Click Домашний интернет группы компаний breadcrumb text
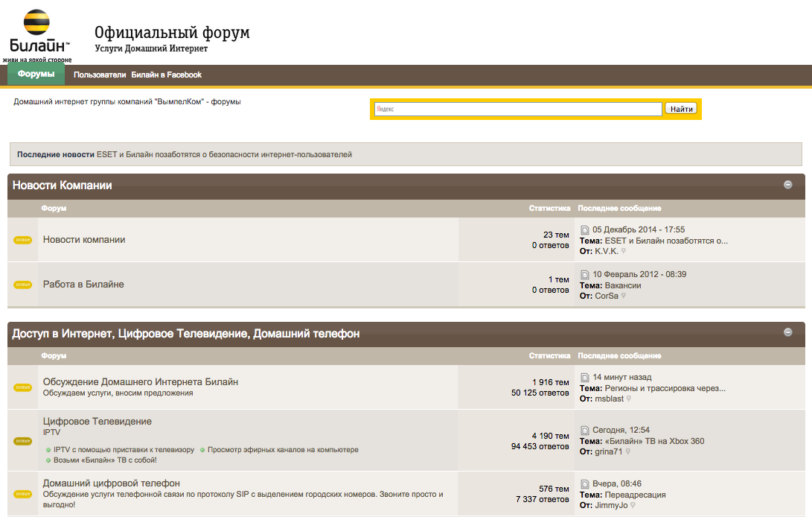Image resolution: width=812 pixels, height=517 pixels. click(x=127, y=101)
